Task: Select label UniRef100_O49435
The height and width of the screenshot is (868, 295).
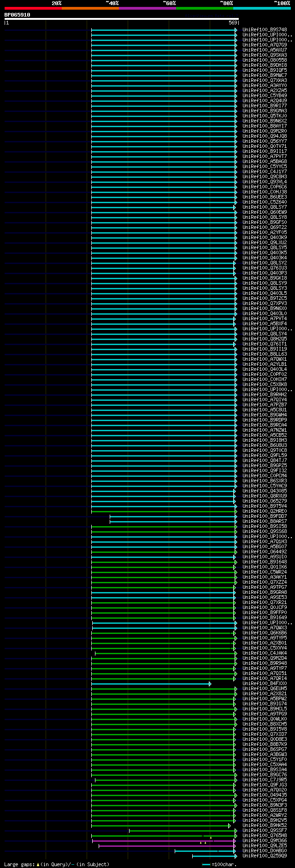Action: pos(265,795)
